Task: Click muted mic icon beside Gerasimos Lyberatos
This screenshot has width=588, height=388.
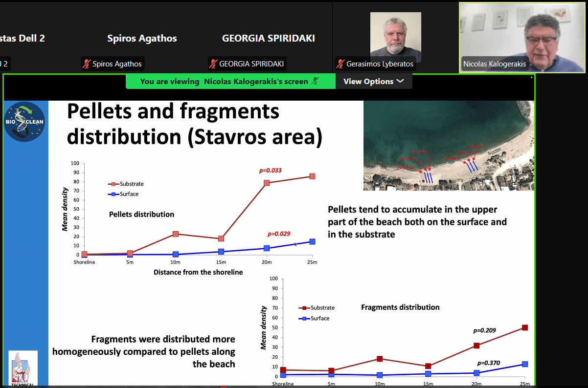Action: [340, 64]
